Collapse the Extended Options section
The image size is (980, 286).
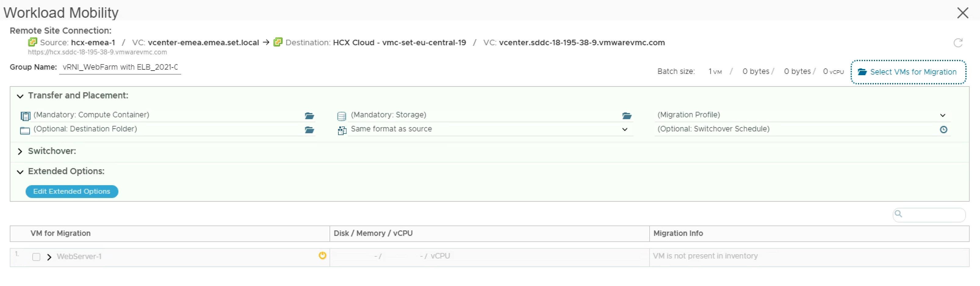click(x=20, y=172)
